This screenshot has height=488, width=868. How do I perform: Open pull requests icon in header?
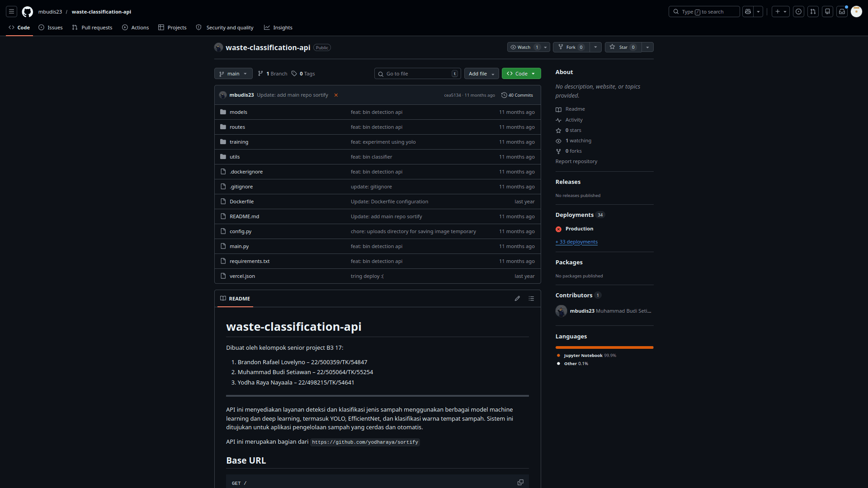click(x=813, y=12)
